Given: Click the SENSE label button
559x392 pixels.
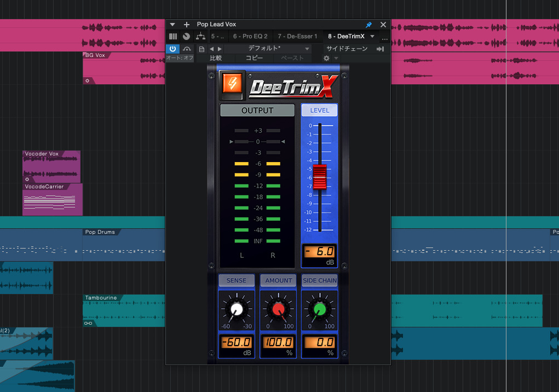Looking at the screenshot, I should tap(237, 280).
